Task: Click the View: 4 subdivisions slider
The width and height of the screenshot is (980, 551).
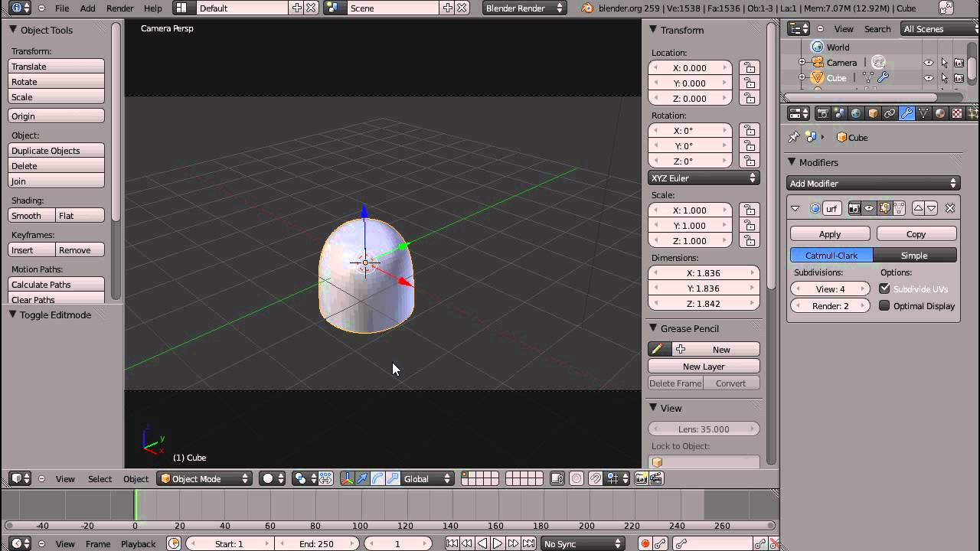Action: pos(830,289)
